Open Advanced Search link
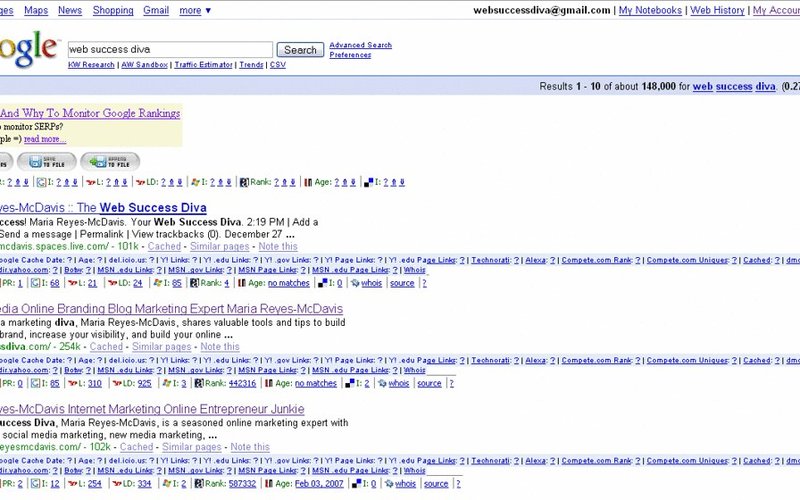 [361, 45]
